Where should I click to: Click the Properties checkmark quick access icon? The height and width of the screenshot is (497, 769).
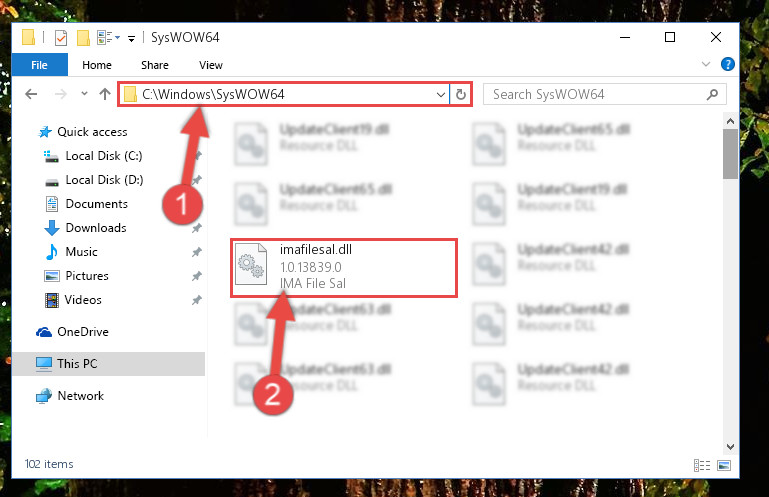61,38
